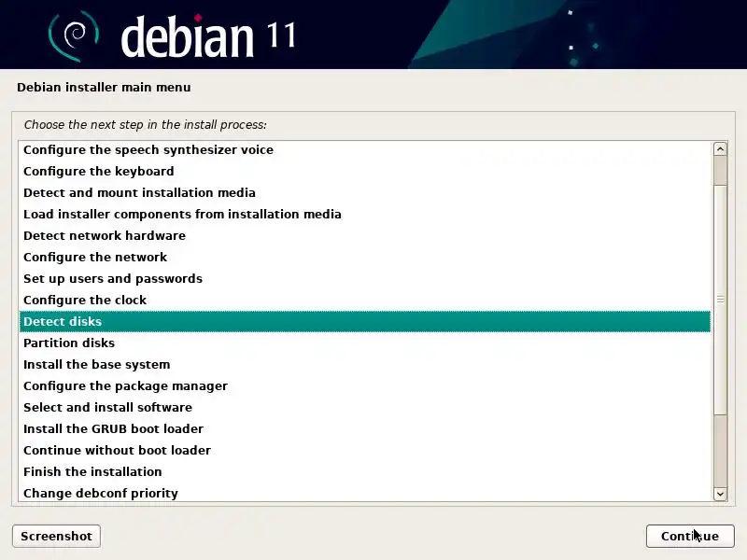Choose Continue without boot loader
Screen dimensions: 747x560
pyautogui.click(x=365, y=450)
